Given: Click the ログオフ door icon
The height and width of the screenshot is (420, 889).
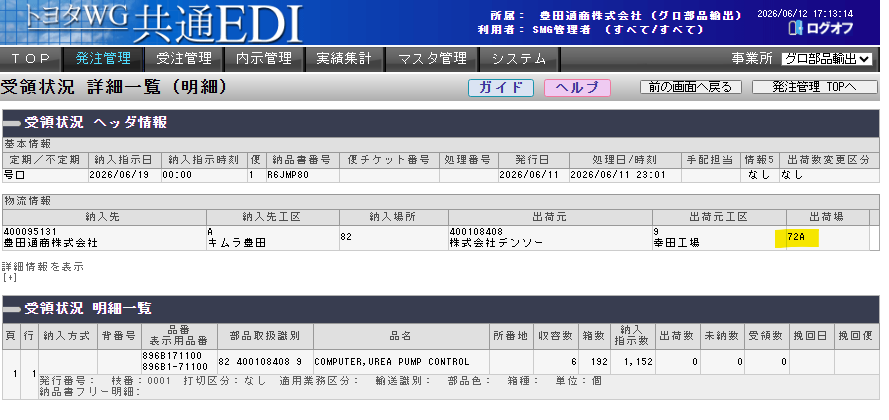Looking at the screenshot, I should [x=795, y=28].
